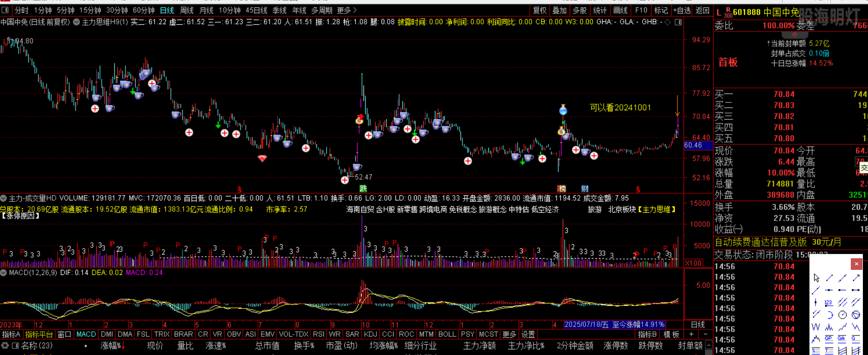Switch to the KDJ indicator tab
The height and width of the screenshot is (355, 868).
pyautogui.click(x=370, y=335)
